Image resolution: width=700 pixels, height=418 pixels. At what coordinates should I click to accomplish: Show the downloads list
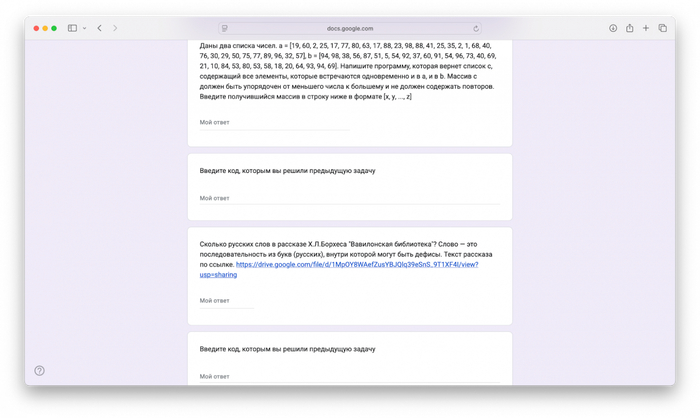613,28
